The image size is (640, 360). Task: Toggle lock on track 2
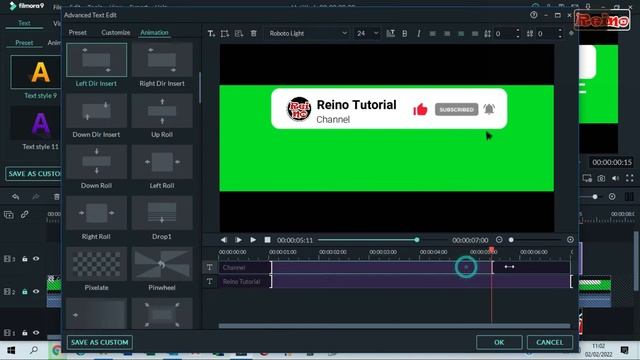[x=24, y=291]
